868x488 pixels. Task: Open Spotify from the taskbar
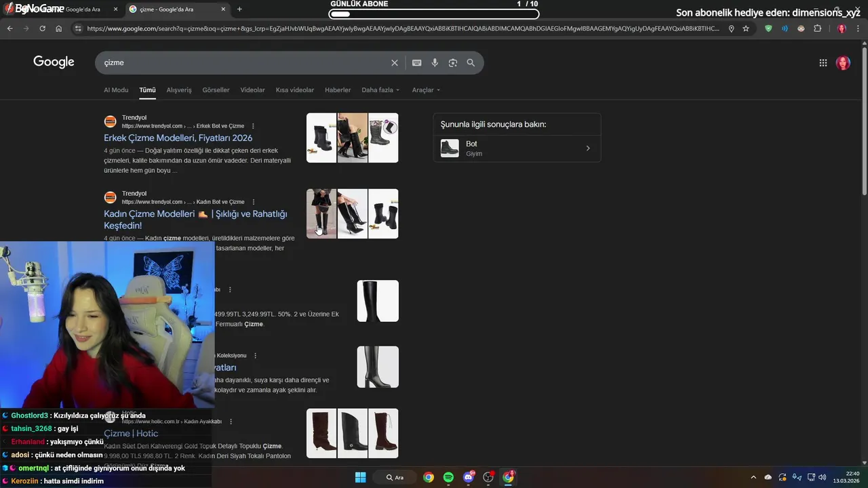tap(448, 477)
